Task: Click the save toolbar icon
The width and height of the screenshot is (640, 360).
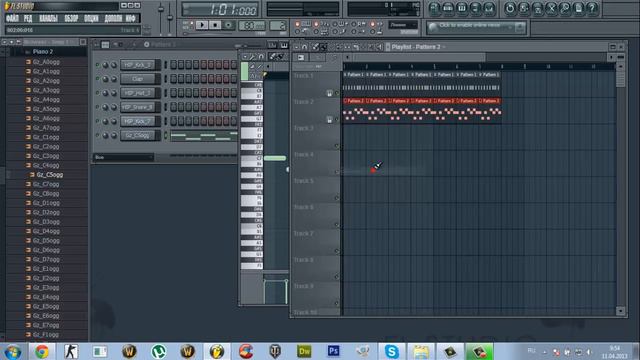Action: [524, 8]
